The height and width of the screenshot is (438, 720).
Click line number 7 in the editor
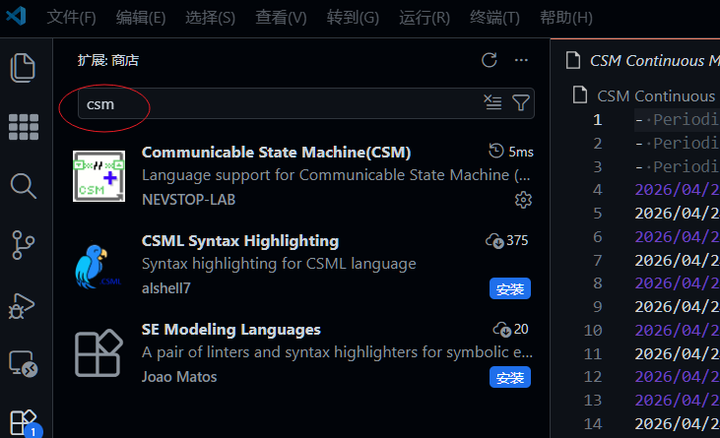[x=597, y=261]
